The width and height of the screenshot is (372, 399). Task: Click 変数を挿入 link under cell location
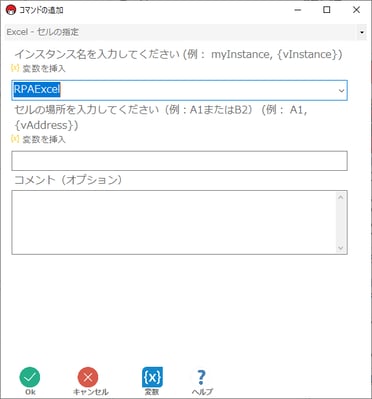pos(44,139)
